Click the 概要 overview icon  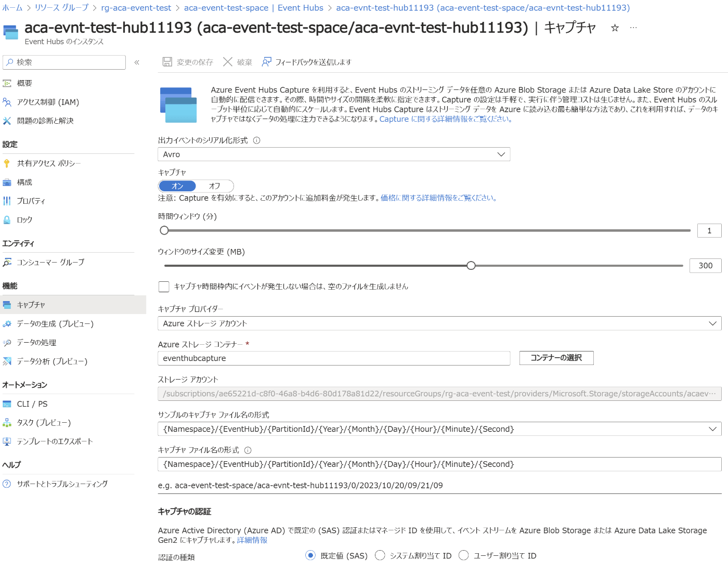tap(7, 83)
